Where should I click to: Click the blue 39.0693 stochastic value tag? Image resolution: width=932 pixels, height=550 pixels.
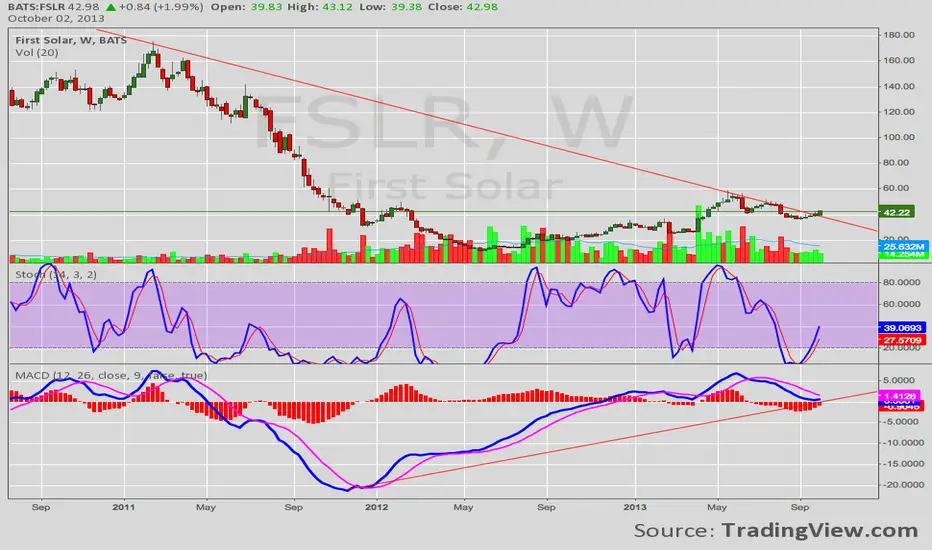click(x=902, y=328)
